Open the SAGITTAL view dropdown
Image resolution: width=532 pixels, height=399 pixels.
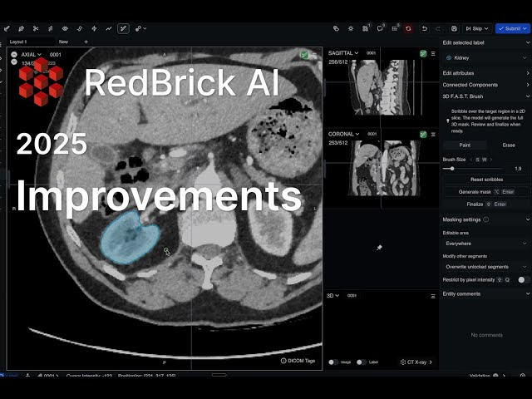pyautogui.click(x=343, y=53)
